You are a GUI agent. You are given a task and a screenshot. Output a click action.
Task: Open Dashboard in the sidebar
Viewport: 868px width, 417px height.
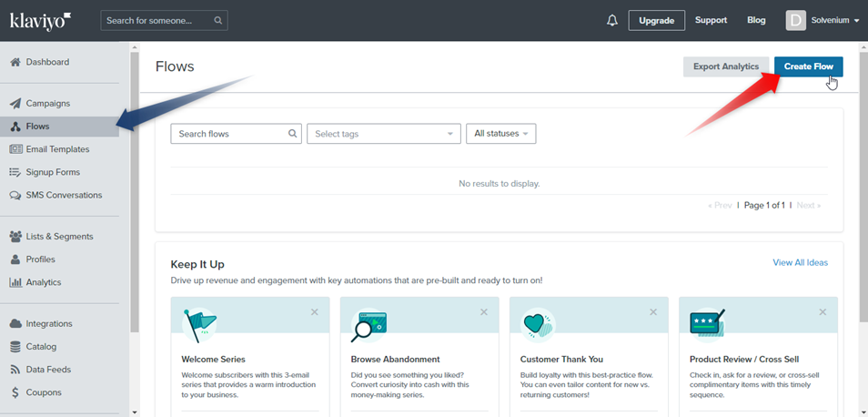coord(47,62)
